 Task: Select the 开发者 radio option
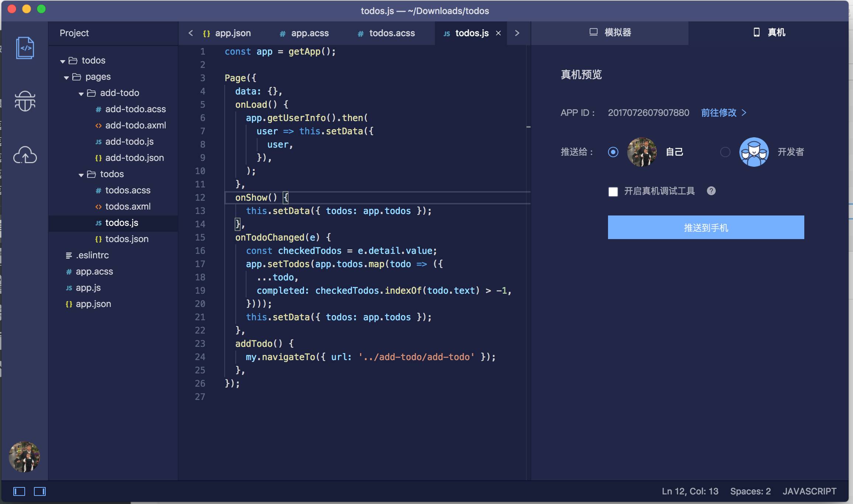[x=725, y=152]
